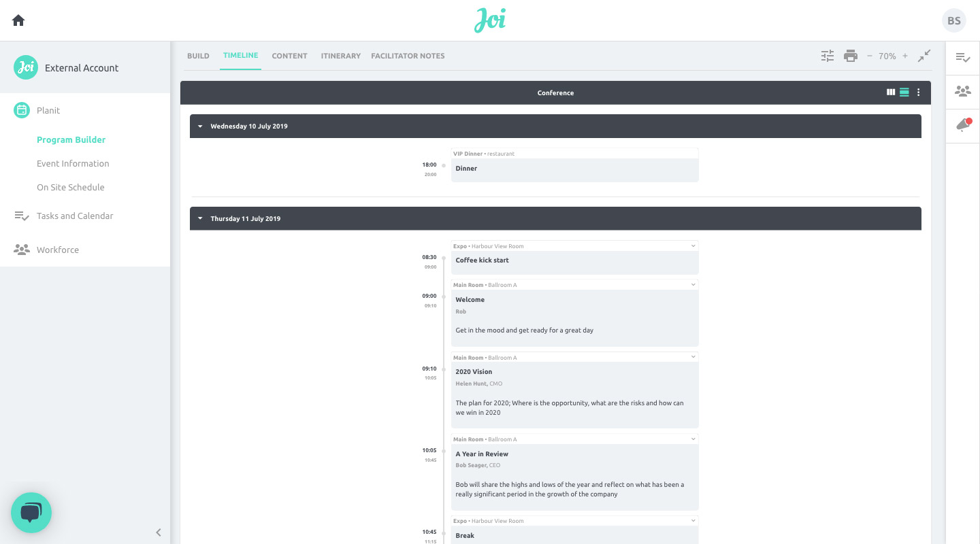Open Planit menu item
This screenshot has height=544, width=980.
click(48, 110)
